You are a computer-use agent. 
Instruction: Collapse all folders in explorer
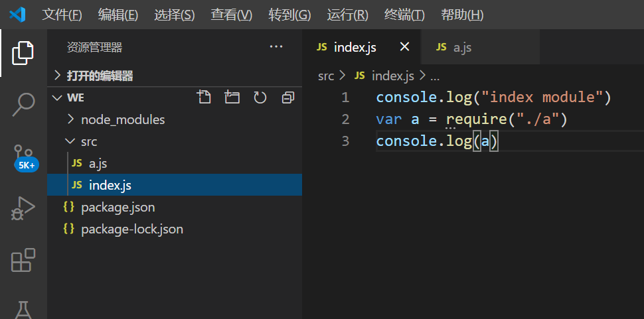pos(287,97)
